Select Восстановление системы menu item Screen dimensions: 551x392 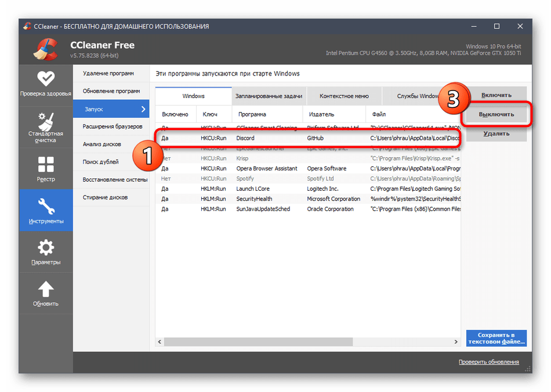click(x=111, y=180)
